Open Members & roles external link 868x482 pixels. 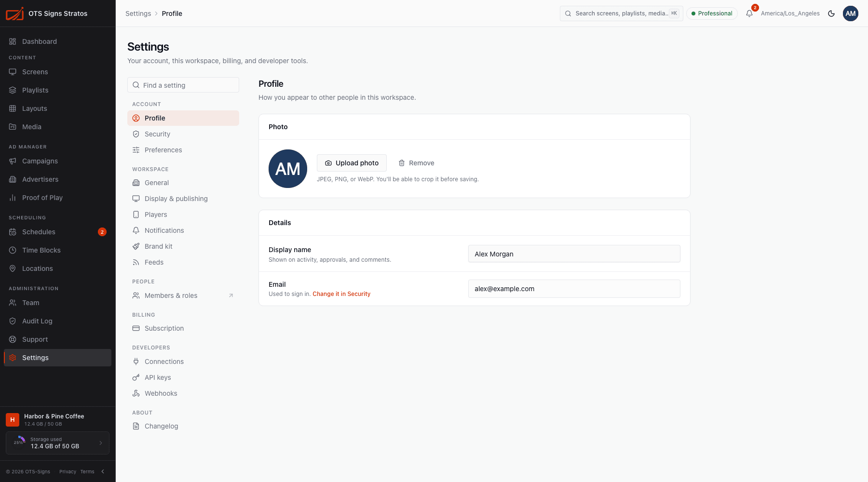pos(183,295)
